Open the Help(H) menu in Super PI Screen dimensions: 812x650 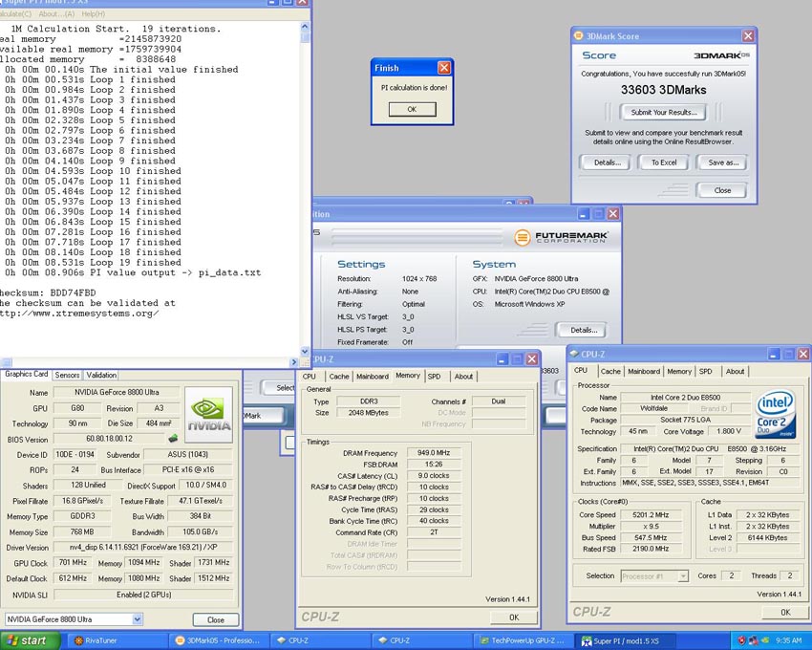[94, 14]
